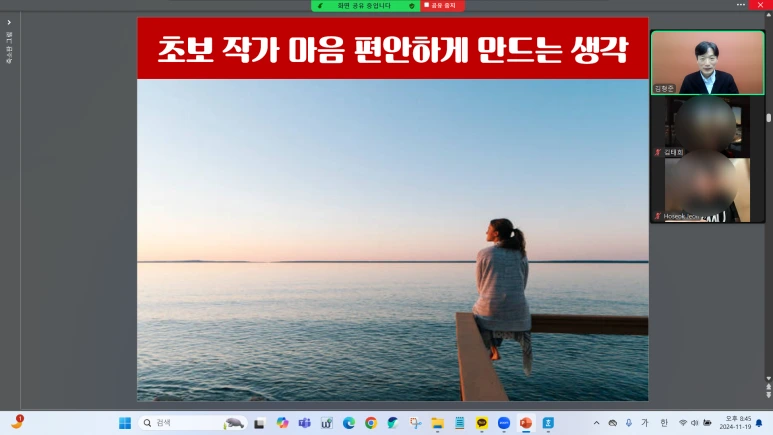Open Google Chrome from the taskbar
773x435 pixels.
click(x=371, y=423)
